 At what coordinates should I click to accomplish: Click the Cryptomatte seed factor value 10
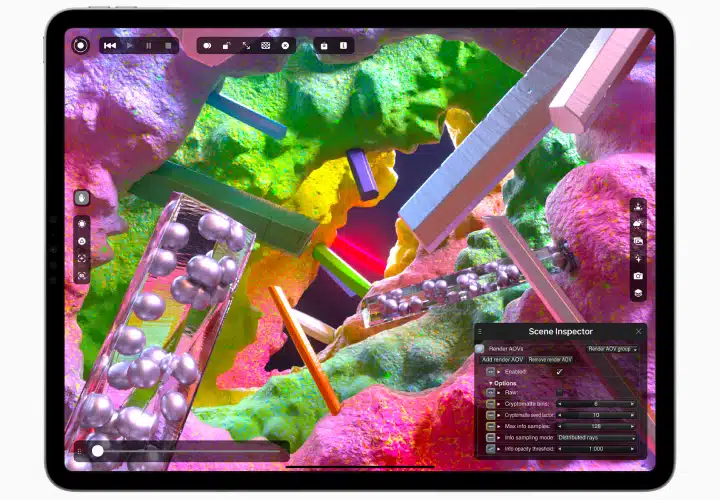click(x=596, y=415)
